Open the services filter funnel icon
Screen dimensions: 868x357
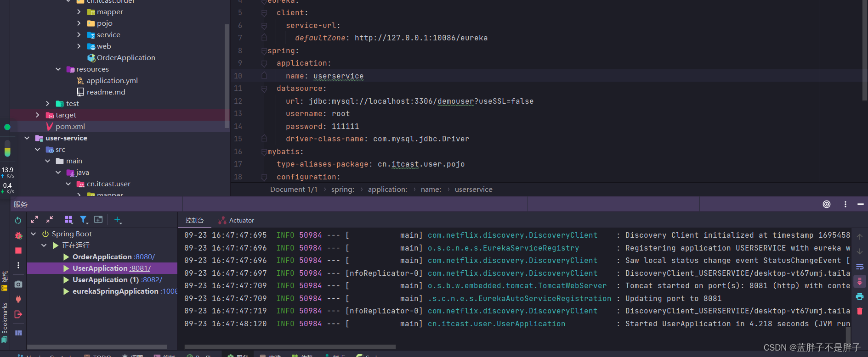click(x=84, y=220)
